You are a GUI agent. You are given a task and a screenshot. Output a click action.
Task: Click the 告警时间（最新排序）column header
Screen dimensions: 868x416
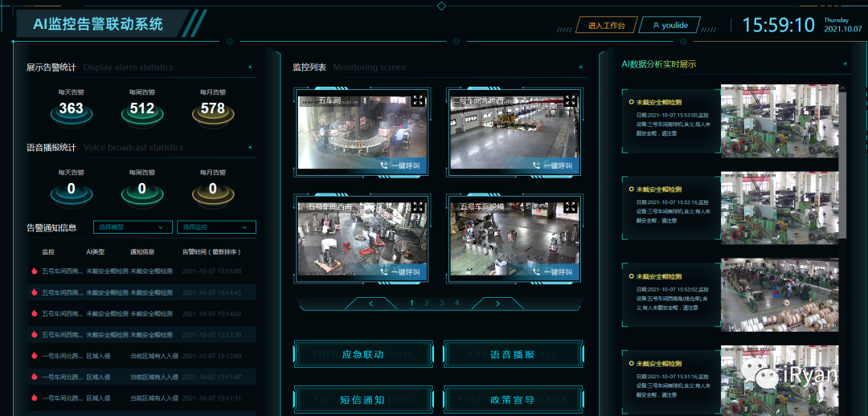pyautogui.click(x=211, y=251)
